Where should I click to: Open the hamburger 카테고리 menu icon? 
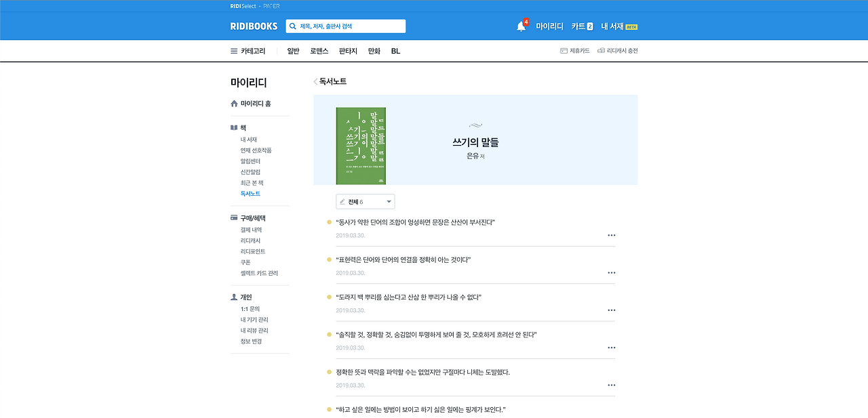(x=234, y=51)
